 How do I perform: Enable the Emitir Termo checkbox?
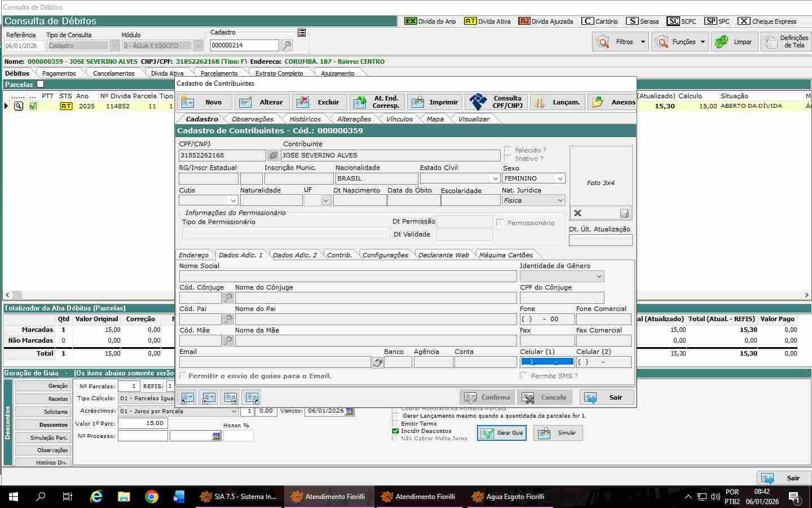395,423
